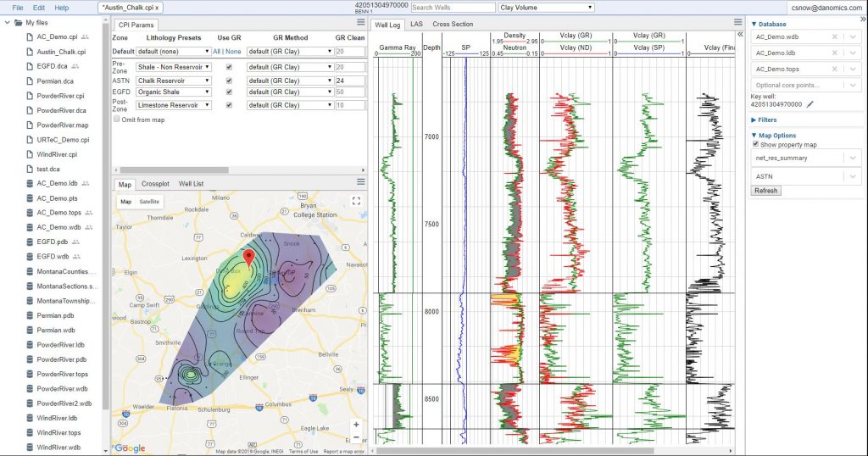
Task: Click the All link under Use GR
Action: [x=216, y=52]
